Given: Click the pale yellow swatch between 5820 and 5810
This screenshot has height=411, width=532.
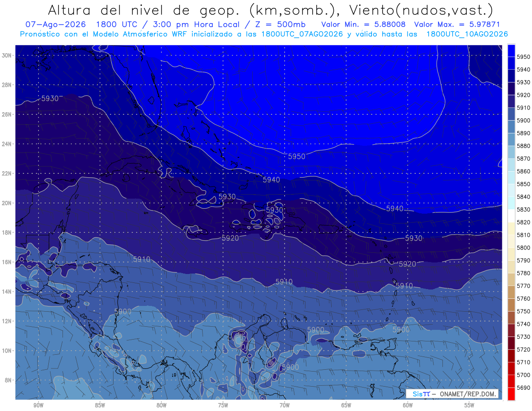Looking at the screenshot, I should [x=511, y=228].
